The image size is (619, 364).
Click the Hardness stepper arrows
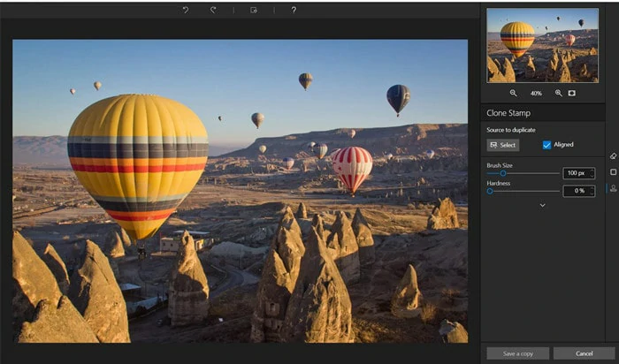point(592,191)
